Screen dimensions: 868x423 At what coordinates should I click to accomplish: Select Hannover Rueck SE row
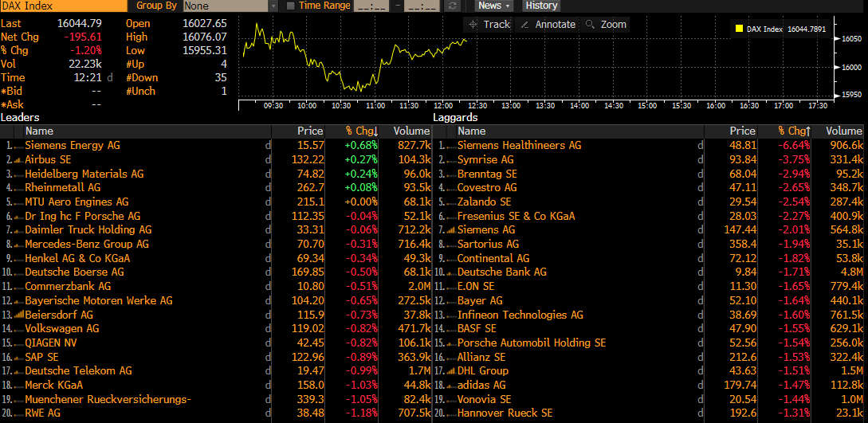[x=649, y=413]
